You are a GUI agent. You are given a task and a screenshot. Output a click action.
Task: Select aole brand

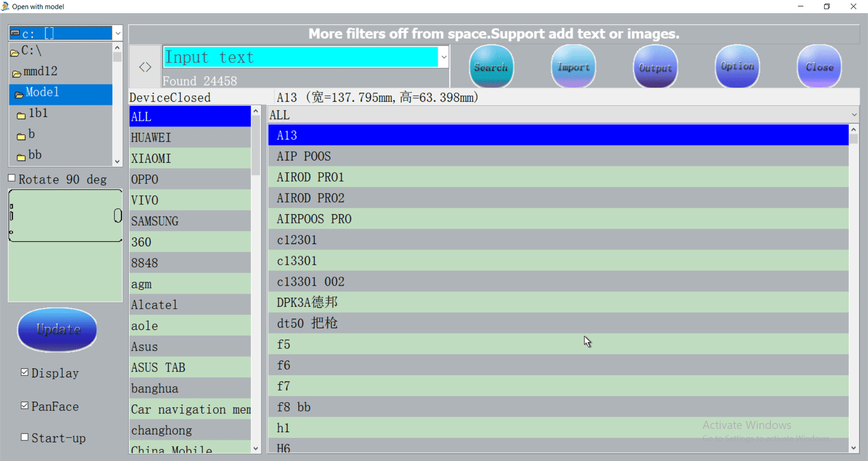point(190,325)
